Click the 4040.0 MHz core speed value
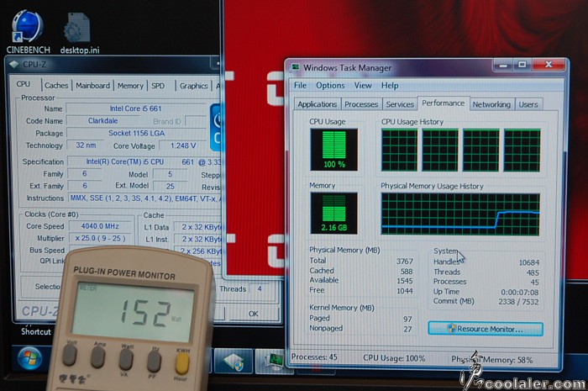 tap(100, 226)
